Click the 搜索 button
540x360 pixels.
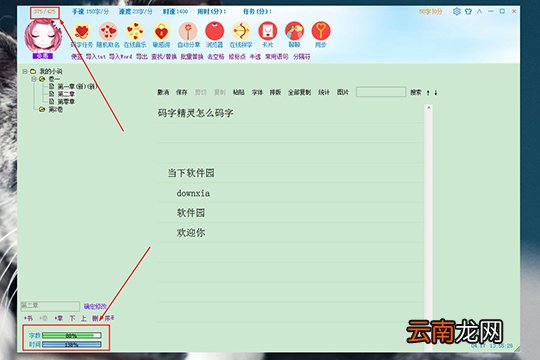coord(416,92)
